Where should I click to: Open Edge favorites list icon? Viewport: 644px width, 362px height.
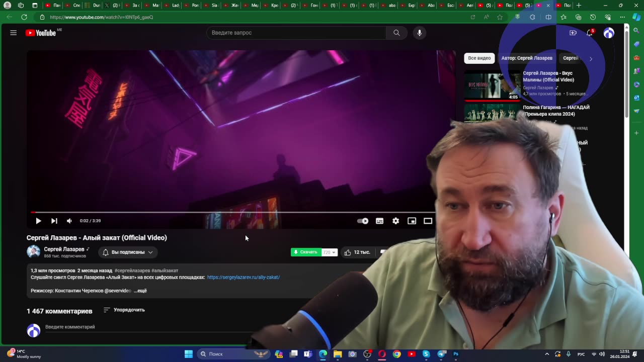click(563, 17)
